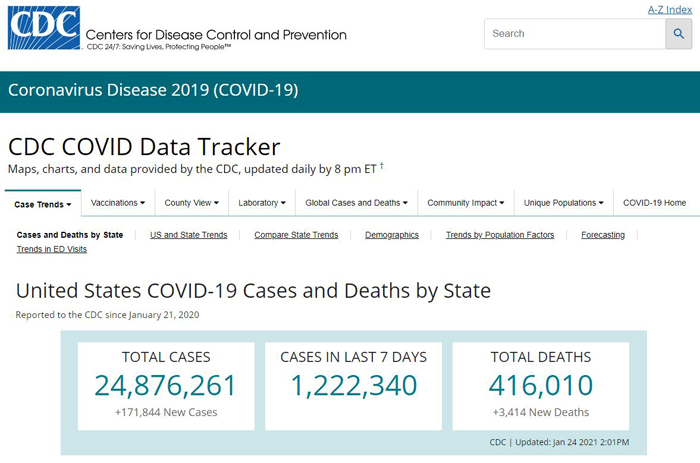The image size is (700, 463).
Task: Open the Case Trends tab dropdown
Action: (43, 204)
